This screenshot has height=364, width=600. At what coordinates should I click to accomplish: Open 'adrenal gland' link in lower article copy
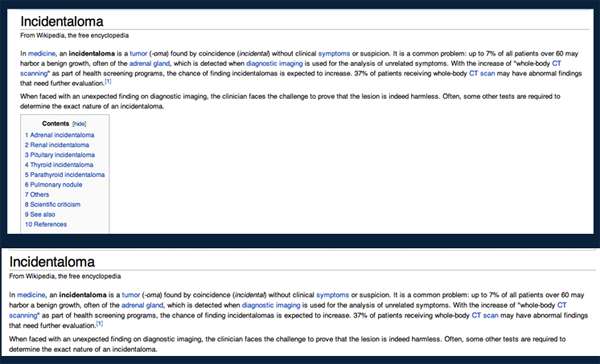[x=142, y=305]
